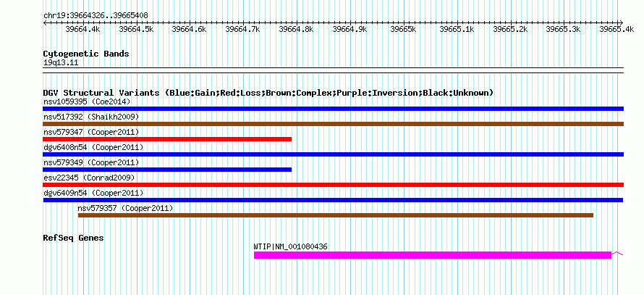Click the black 19q13.11 cytogenetic band line
644x295 pixels.
tap(333, 70)
